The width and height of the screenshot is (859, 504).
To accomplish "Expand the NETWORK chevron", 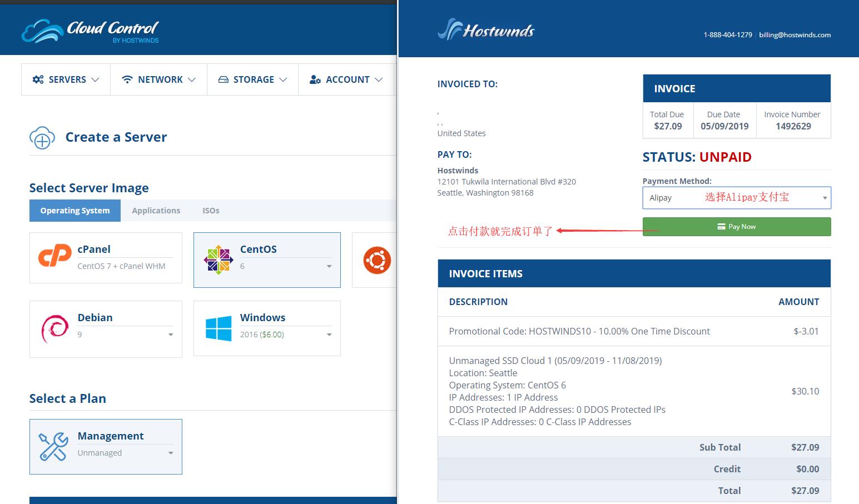I will (192, 80).
